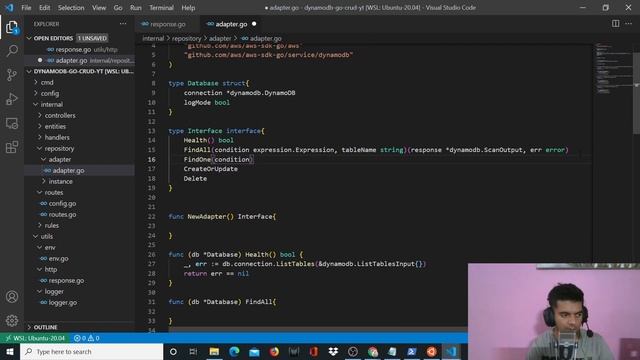Click 'internal' in the breadcrumb
This screenshot has height=360, width=640.
[x=153, y=38]
